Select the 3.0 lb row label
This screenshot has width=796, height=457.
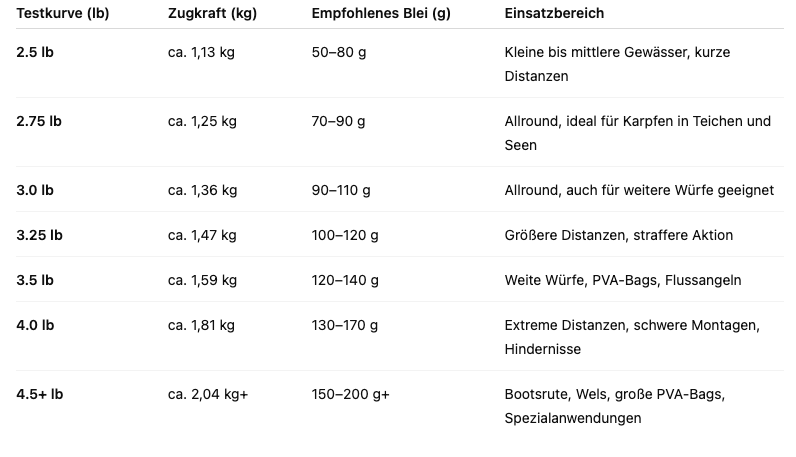(35, 190)
